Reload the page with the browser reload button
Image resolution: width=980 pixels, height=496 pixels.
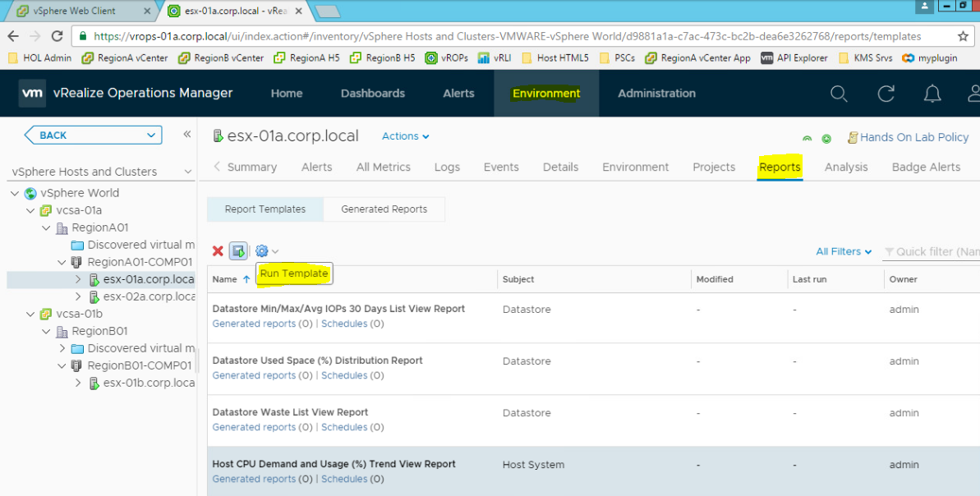[x=57, y=36]
